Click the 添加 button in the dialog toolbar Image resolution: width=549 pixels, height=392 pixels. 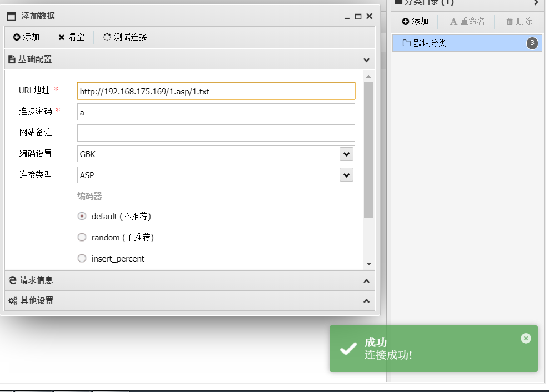coord(26,37)
